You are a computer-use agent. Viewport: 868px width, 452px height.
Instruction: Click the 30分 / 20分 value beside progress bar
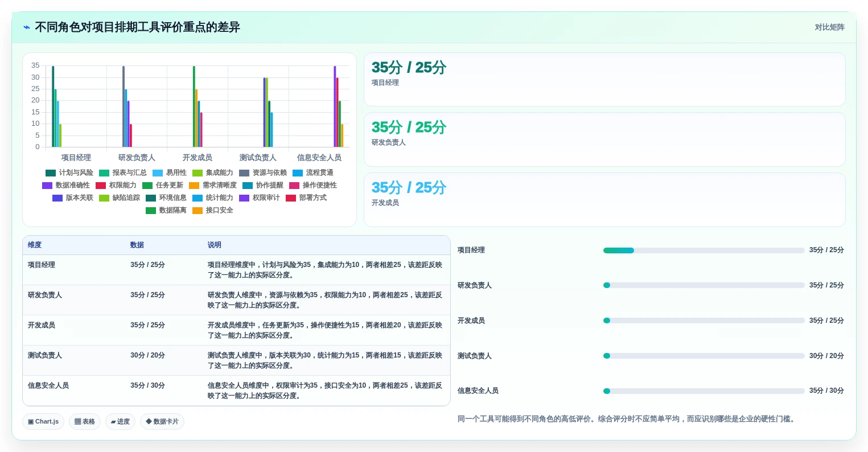click(x=826, y=356)
